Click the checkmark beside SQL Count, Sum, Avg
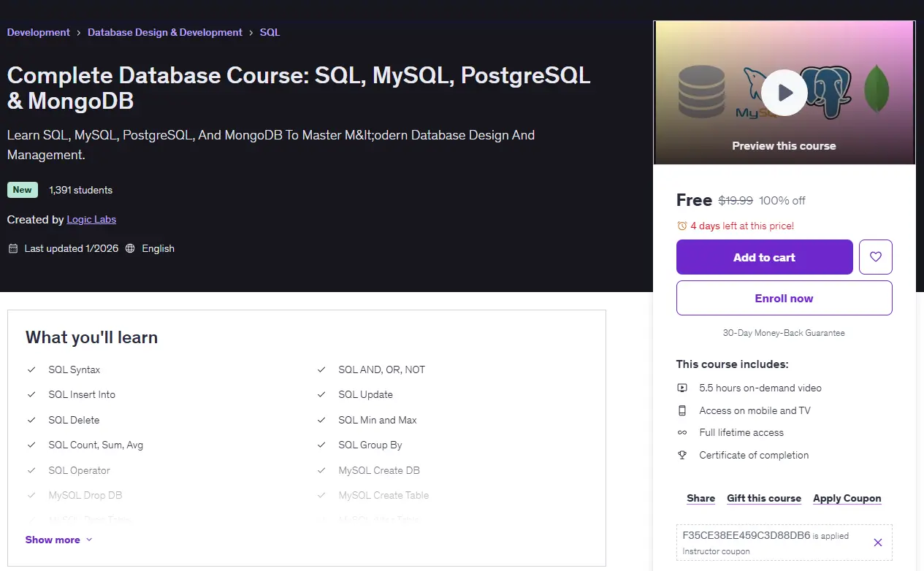 (x=31, y=445)
